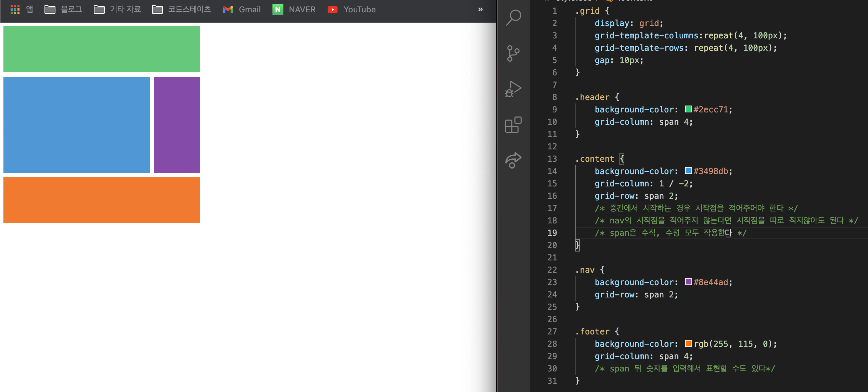Click the Live Share arrow icon
The image size is (868, 392).
click(x=513, y=160)
